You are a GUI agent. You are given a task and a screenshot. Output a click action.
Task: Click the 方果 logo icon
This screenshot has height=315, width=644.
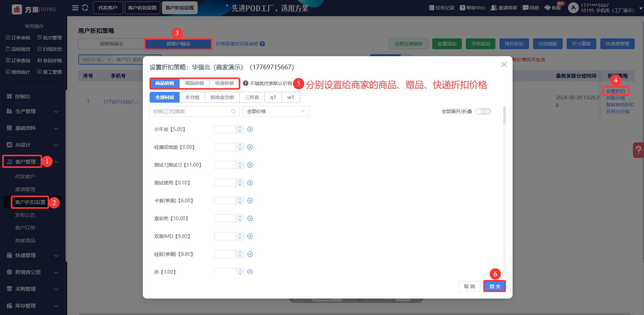[17, 9]
